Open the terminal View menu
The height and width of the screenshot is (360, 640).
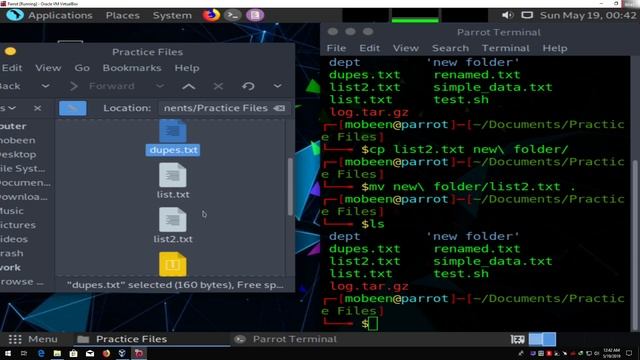pos(406,48)
